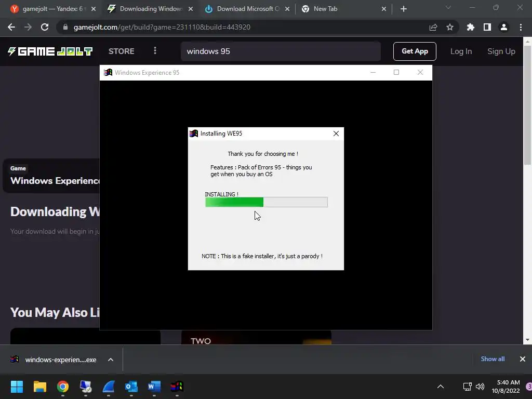532x399 pixels.
Task: Switch to the Download Microsoft tab
Action: (x=248, y=9)
